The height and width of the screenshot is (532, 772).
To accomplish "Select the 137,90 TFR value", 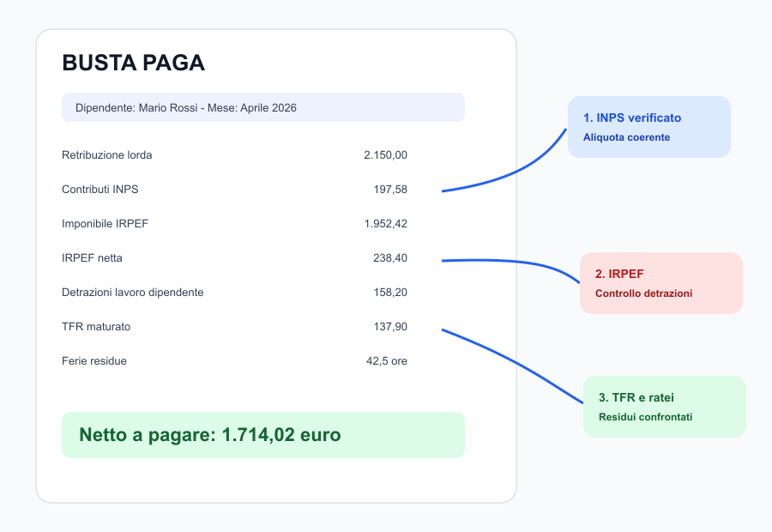I will point(390,327).
